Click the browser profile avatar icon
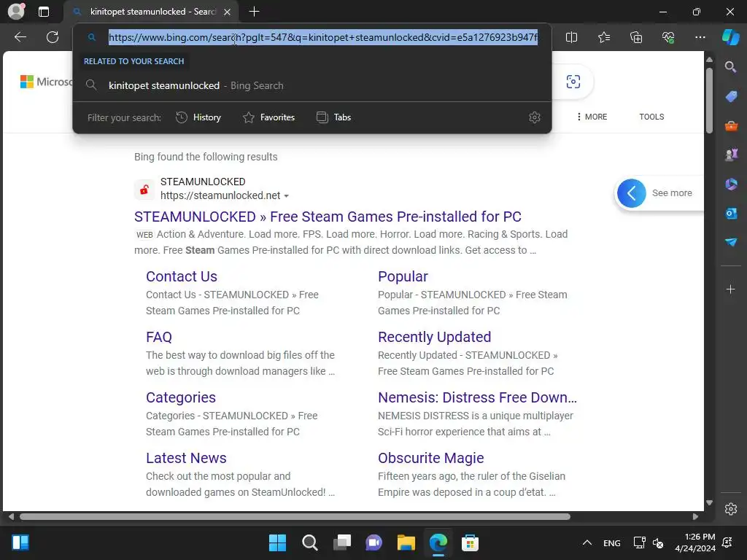Image resolution: width=747 pixels, height=560 pixels. click(x=16, y=12)
